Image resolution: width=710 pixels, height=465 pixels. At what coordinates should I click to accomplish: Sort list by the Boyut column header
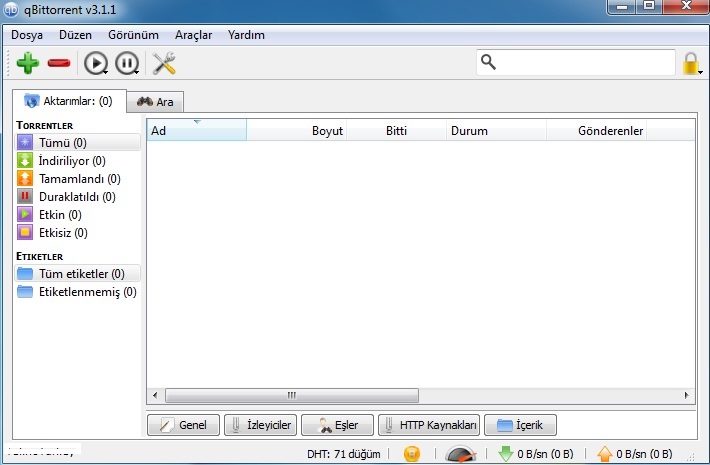click(x=327, y=131)
